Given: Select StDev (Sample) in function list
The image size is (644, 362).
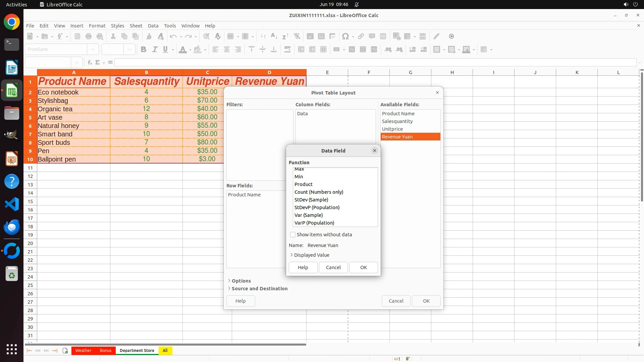Looking at the screenshot, I should click(311, 200).
